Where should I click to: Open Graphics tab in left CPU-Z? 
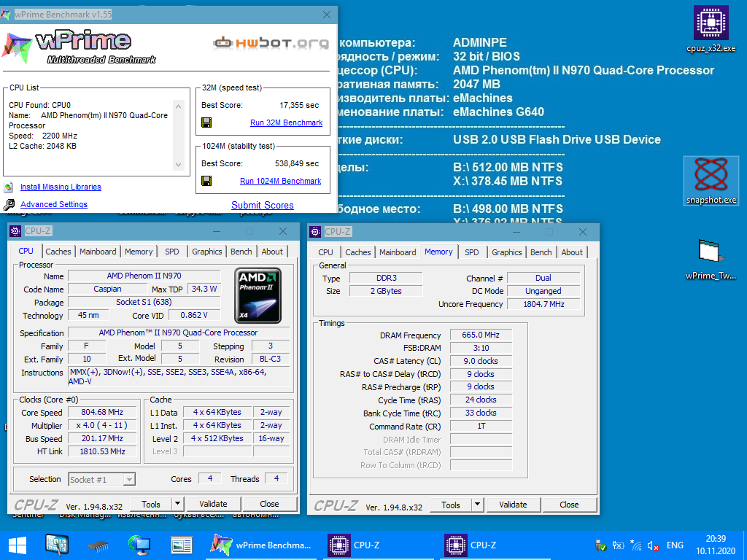pos(206,252)
